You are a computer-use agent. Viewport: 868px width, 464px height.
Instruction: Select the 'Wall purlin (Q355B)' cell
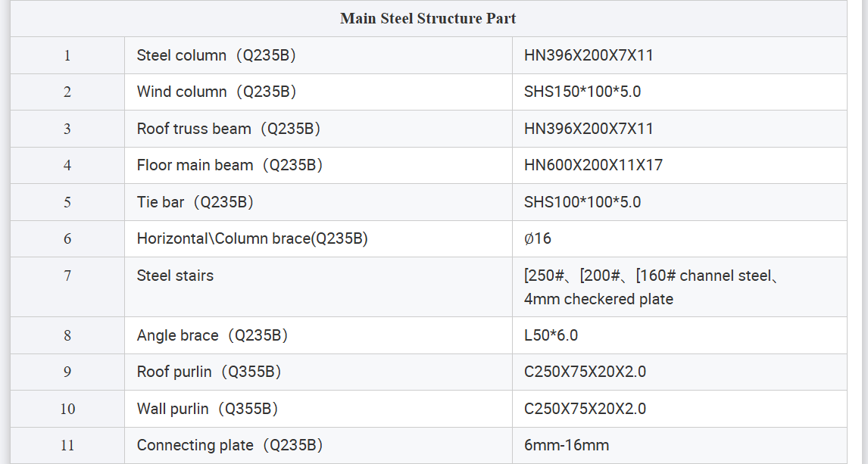pos(207,409)
